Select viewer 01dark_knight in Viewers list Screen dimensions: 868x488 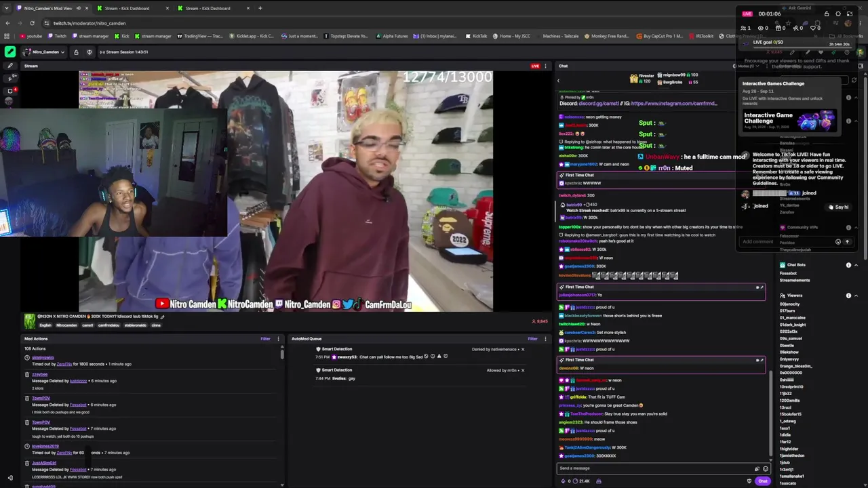[793, 325]
